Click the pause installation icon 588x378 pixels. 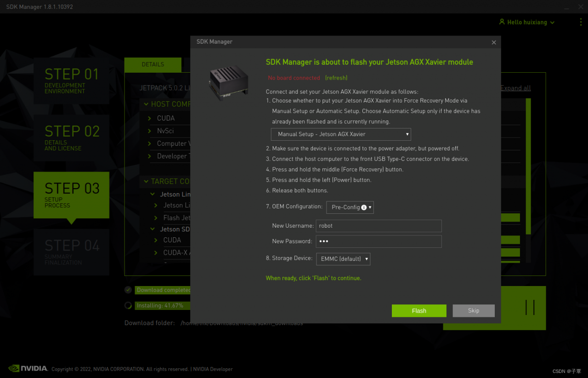point(530,307)
